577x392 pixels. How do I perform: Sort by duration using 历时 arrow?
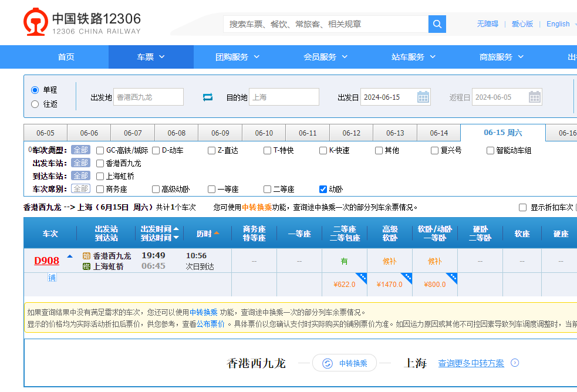[x=217, y=234]
